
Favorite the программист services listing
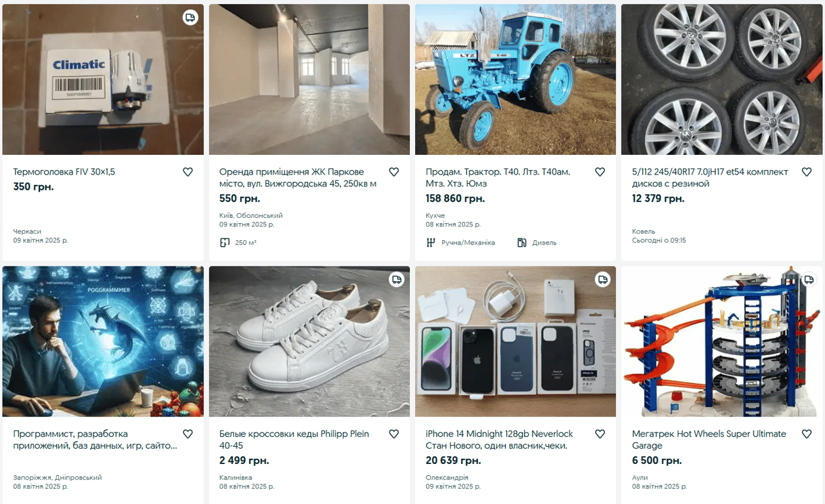pos(187,434)
